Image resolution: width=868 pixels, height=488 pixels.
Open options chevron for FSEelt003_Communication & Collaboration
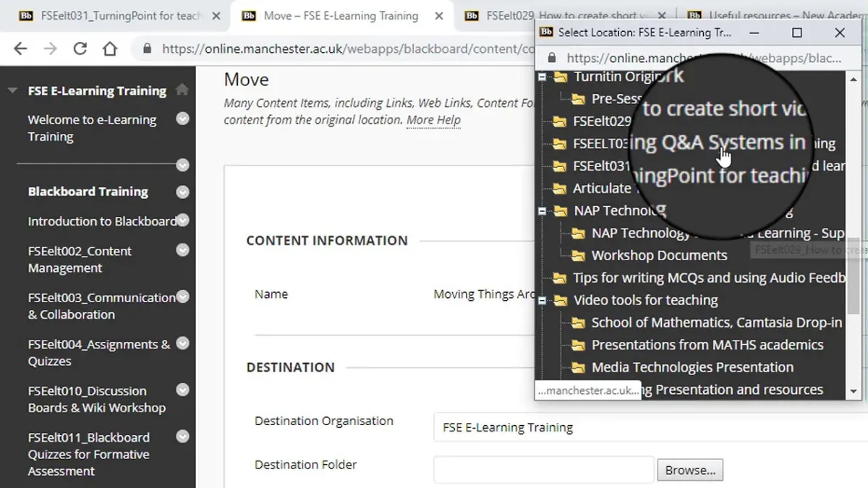(x=183, y=296)
